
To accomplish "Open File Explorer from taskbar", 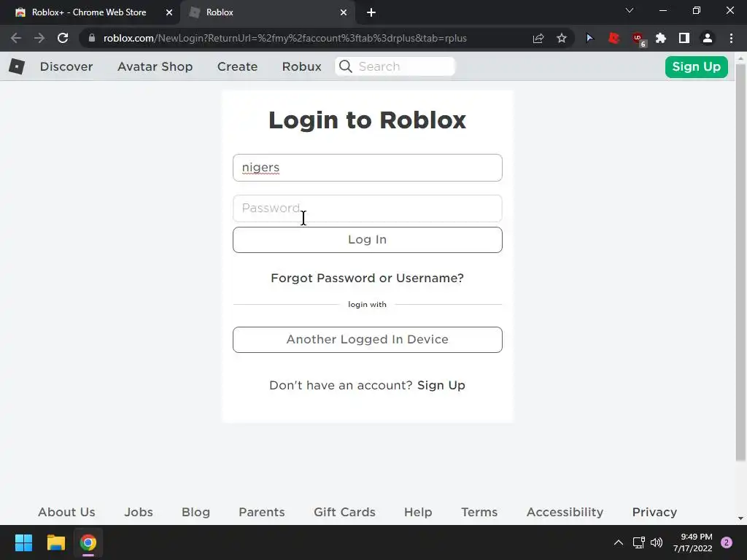I will click(x=55, y=542).
